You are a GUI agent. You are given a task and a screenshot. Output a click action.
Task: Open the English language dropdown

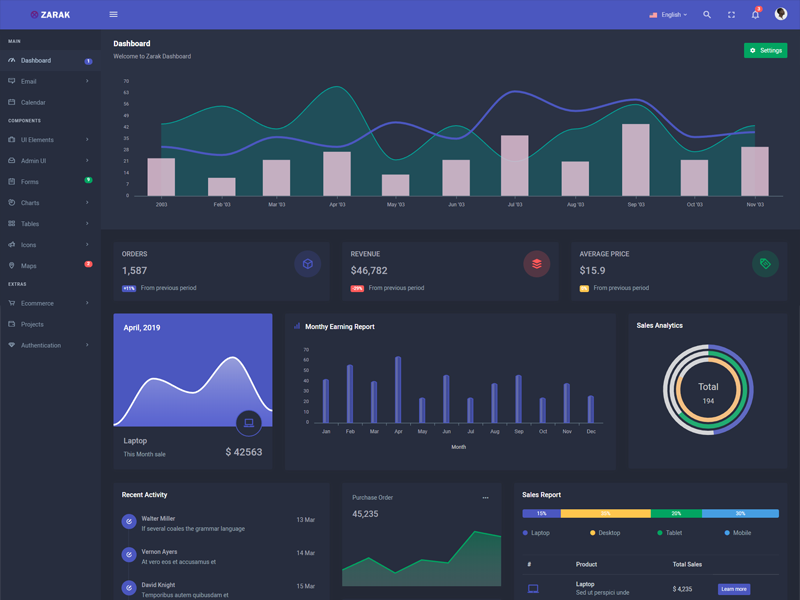[x=668, y=15]
